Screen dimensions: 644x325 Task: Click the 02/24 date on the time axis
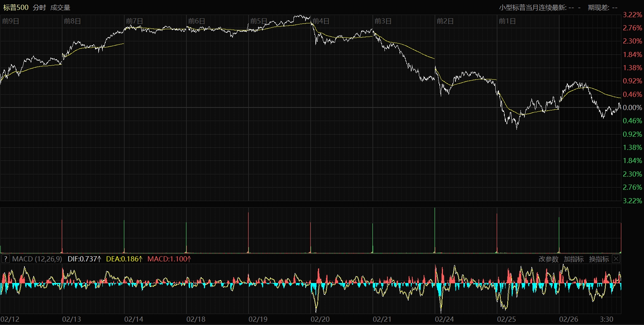tap(444, 319)
